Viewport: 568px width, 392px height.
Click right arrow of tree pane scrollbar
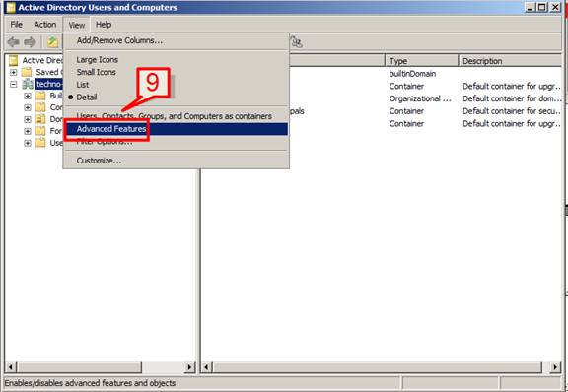(x=189, y=367)
